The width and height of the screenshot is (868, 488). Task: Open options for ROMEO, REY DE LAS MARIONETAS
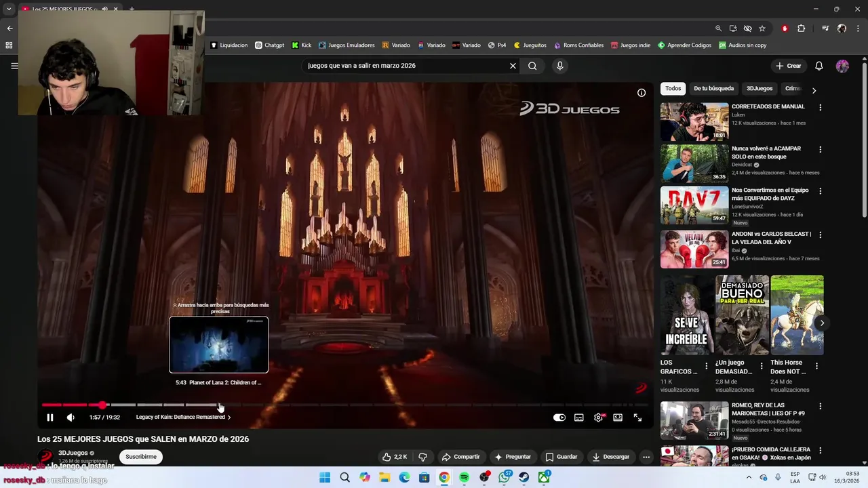point(820,406)
